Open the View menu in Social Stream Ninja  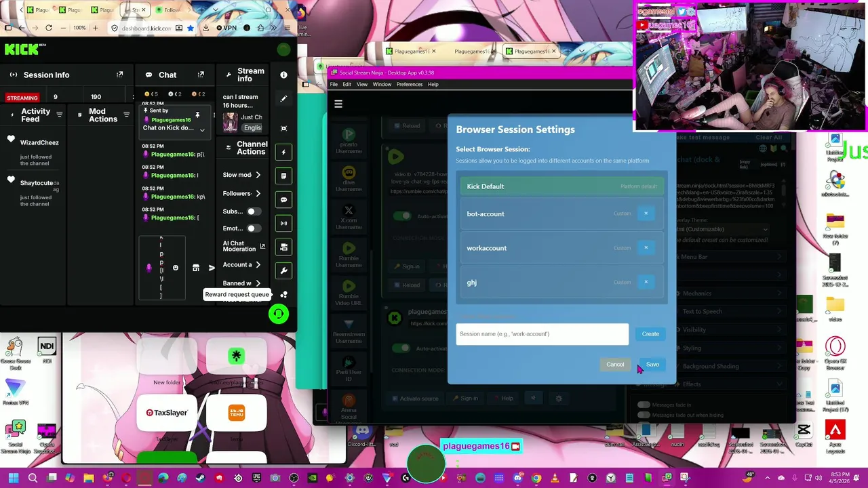pyautogui.click(x=362, y=85)
